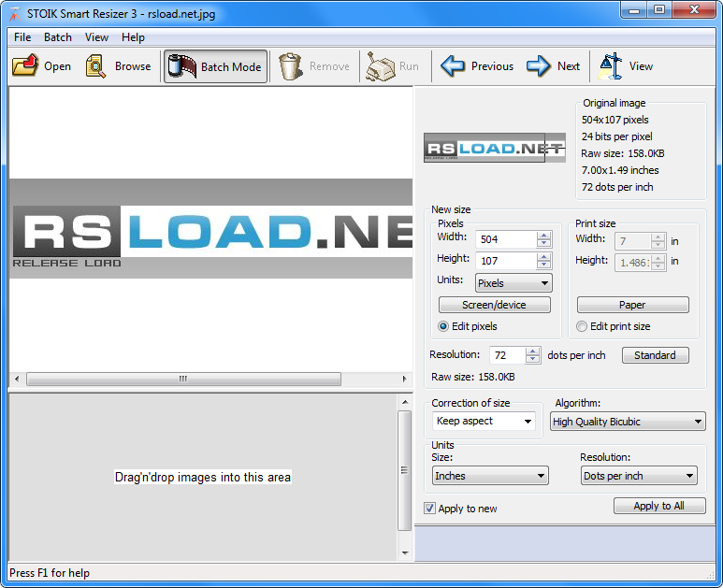Click the Apply to All button
723x588 pixels.
tap(659, 506)
